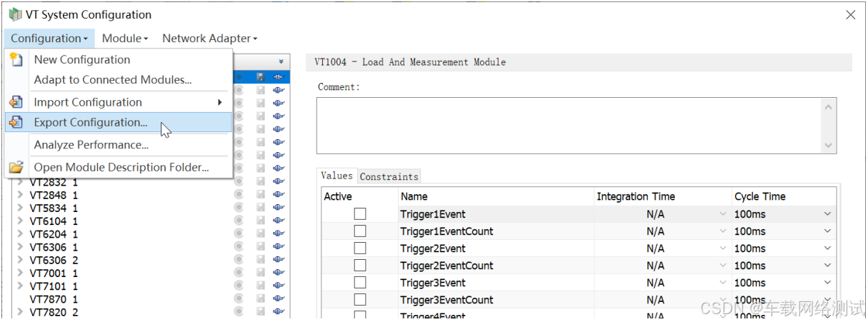
Task: Click the blue connector icon in VT6306 2 row
Action: tap(279, 261)
